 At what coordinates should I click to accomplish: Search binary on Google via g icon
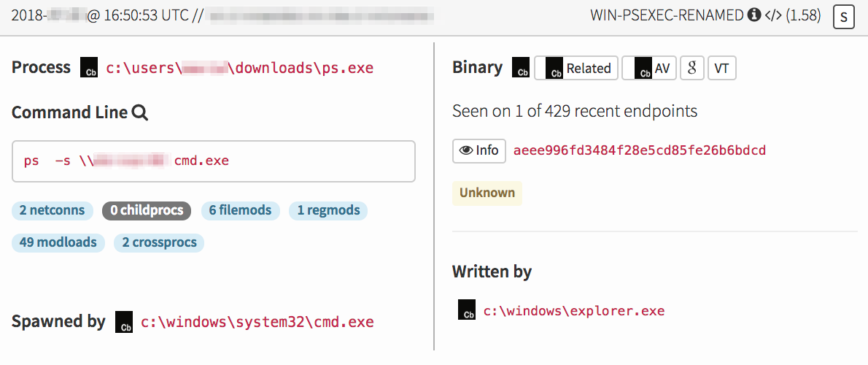691,68
